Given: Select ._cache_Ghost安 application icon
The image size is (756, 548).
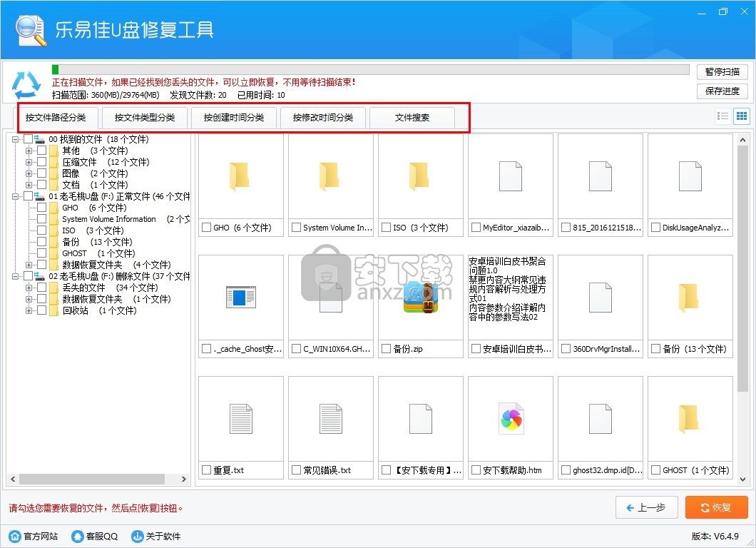Looking at the screenshot, I should [x=240, y=297].
